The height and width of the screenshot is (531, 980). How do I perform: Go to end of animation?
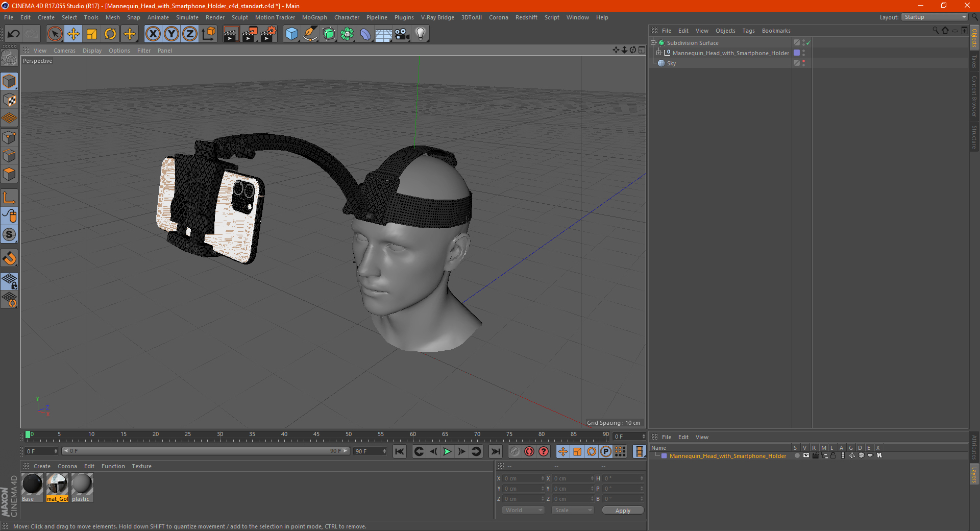[x=495, y=451]
